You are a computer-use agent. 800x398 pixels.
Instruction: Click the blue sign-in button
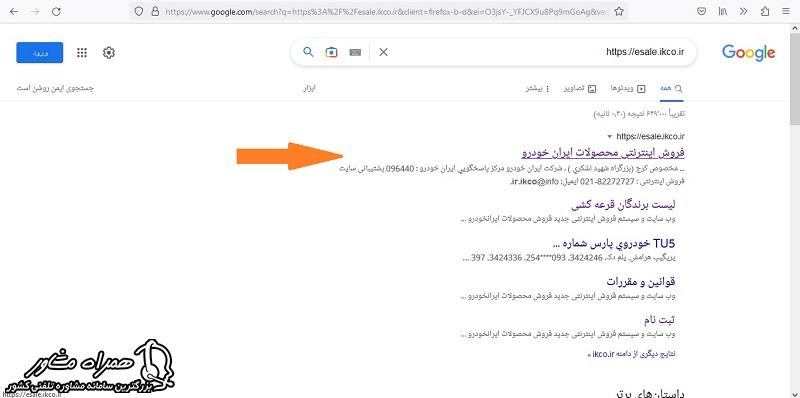[40, 53]
